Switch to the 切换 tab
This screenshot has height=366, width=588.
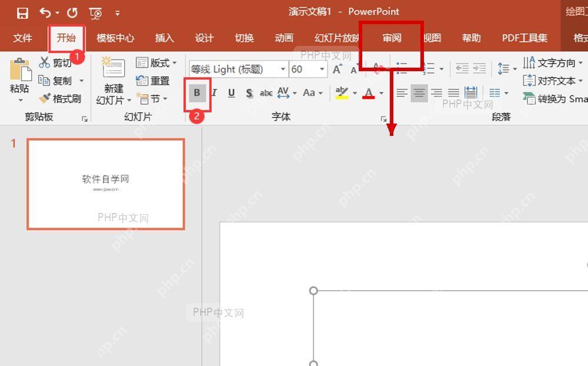[244, 38]
